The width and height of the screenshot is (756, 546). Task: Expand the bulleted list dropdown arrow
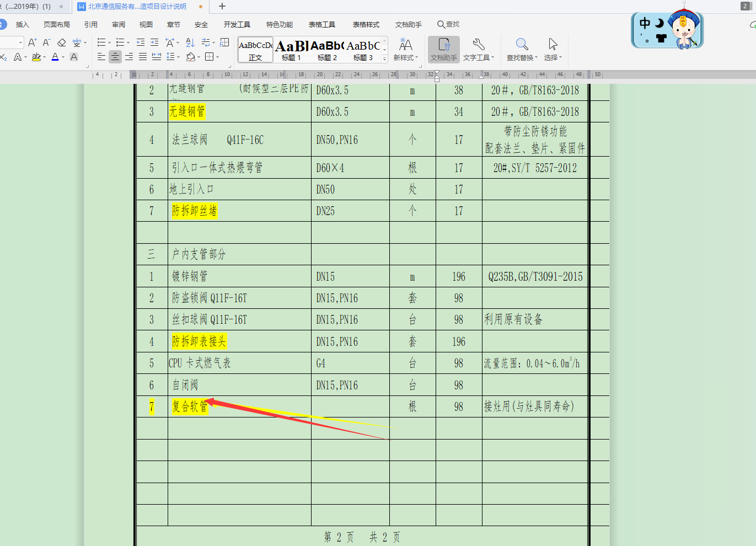[x=109, y=43]
